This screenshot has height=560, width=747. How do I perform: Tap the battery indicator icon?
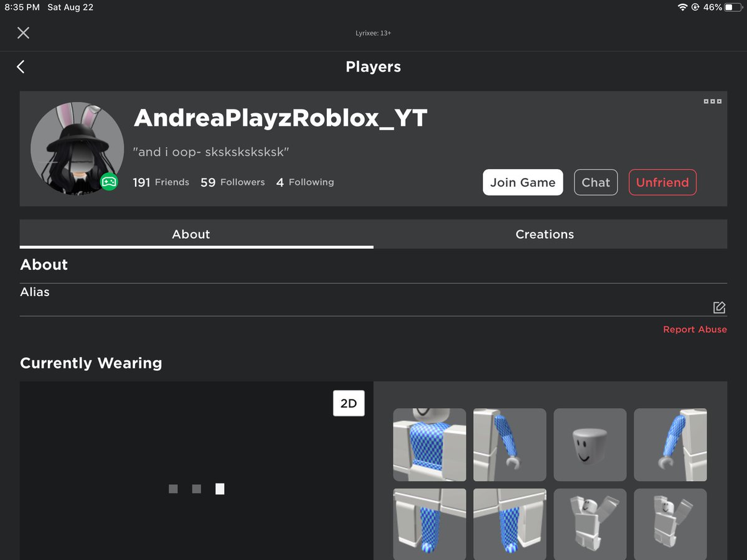point(733,7)
